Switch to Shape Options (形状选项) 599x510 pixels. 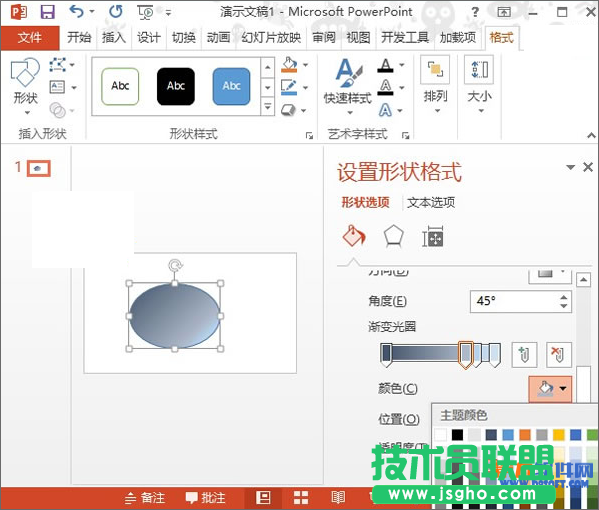[365, 202]
